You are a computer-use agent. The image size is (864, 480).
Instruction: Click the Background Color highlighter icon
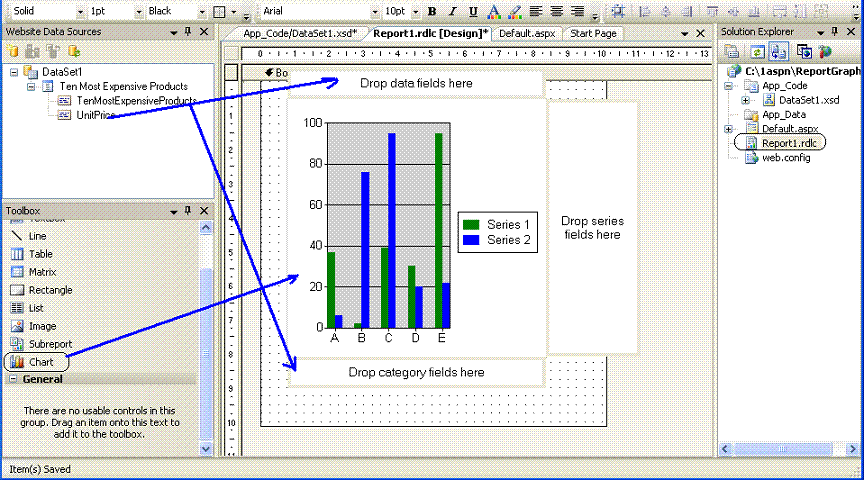(x=515, y=11)
